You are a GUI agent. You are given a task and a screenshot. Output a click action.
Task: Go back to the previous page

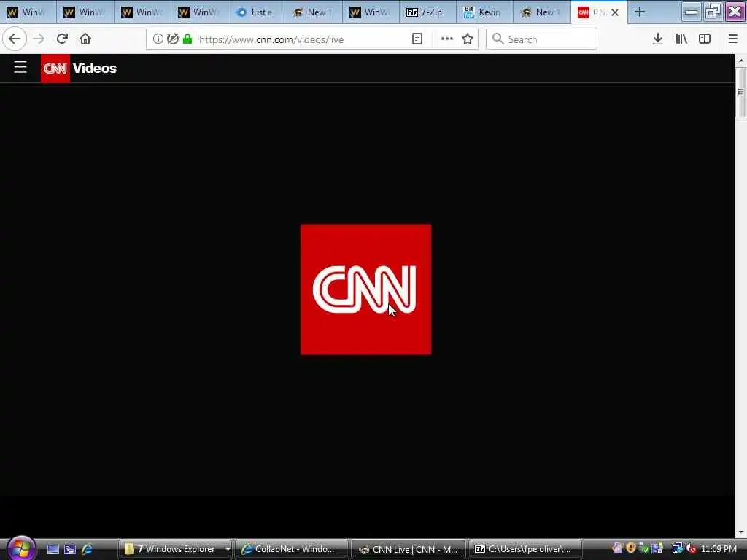[x=15, y=39]
